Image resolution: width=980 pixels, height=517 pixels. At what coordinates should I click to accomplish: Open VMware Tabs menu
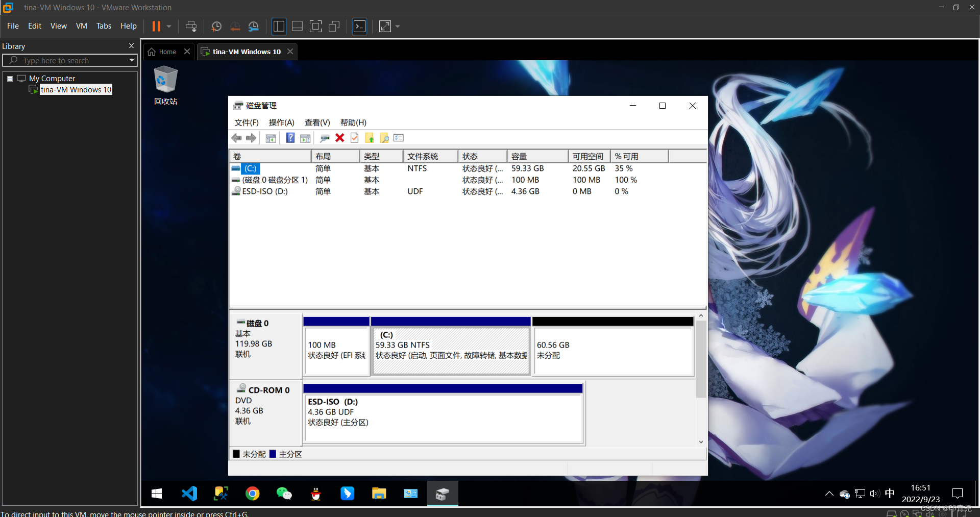104,26
